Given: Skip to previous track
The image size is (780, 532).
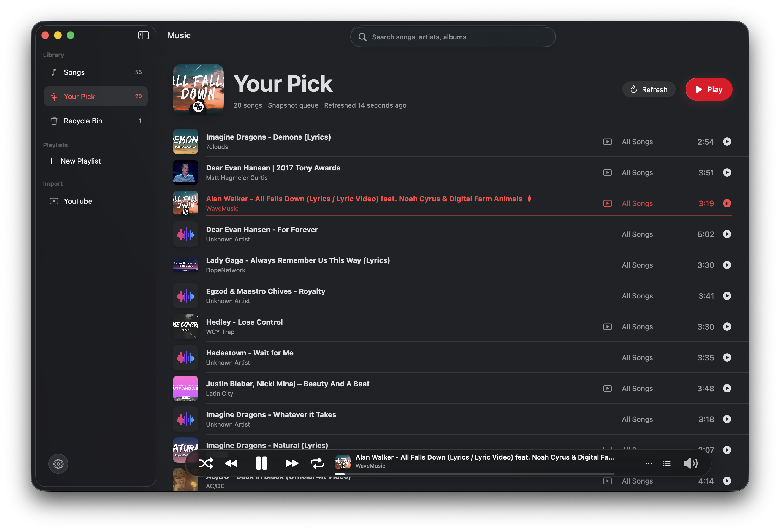Looking at the screenshot, I should (x=231, y=463).
